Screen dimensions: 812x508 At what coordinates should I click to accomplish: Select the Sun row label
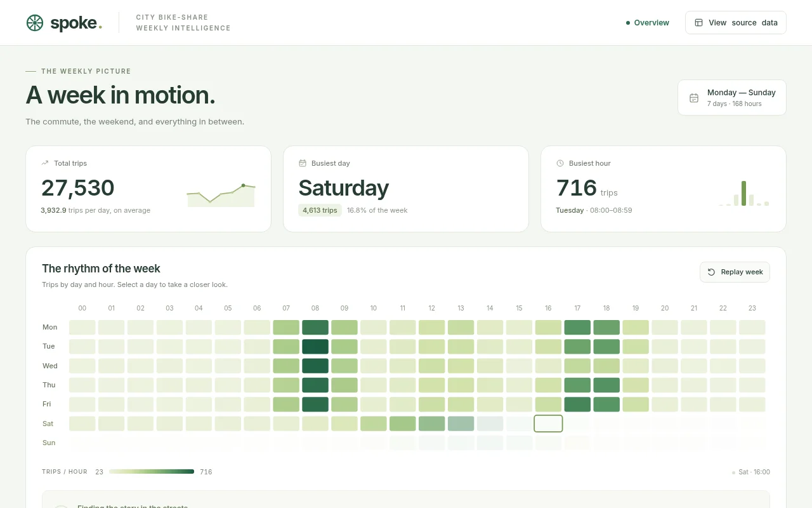coord(49,443)
